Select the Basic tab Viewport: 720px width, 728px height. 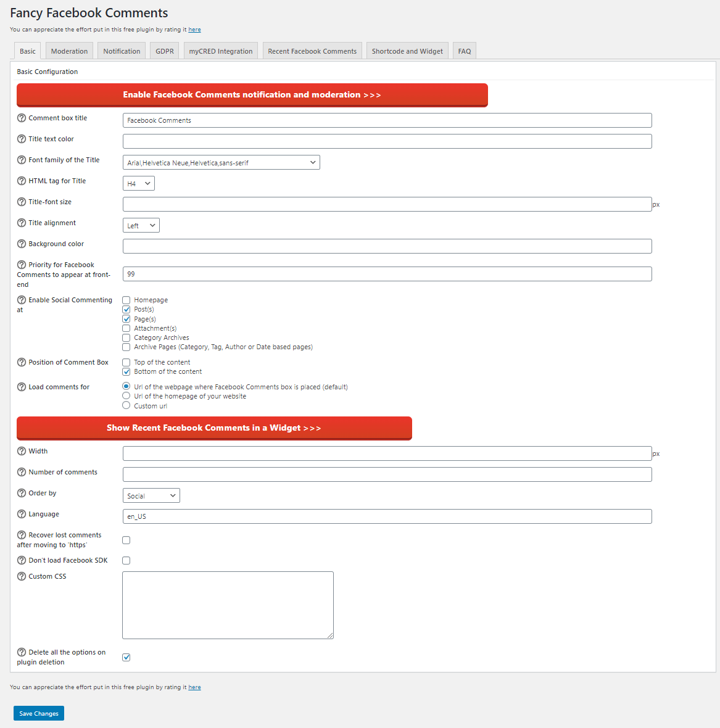pos(27,51)
